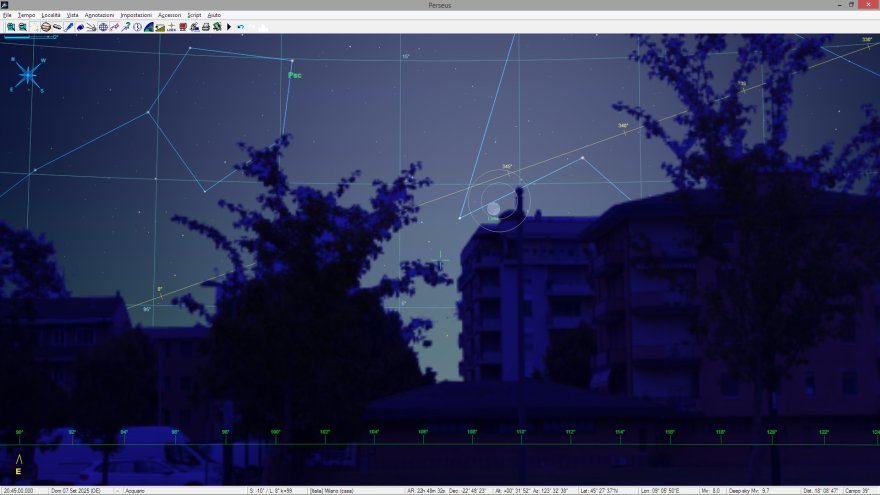This screenshot has width=880, height=495.
Task: Select the Moon disc in sky view
Action: [493, 208]
